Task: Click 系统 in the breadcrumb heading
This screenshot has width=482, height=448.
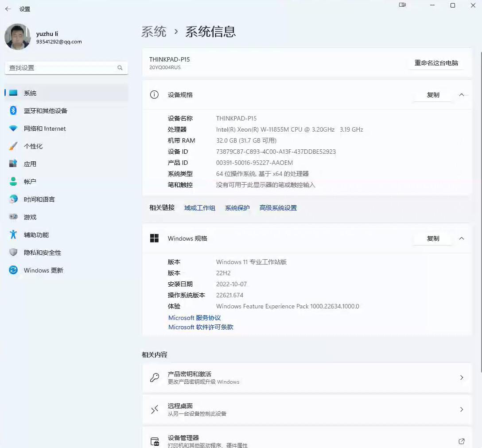Action: tap(154, 31)
